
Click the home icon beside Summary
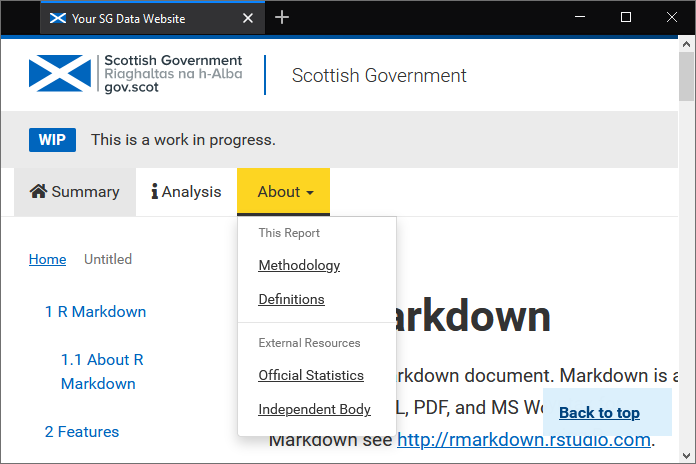(39, 191)
